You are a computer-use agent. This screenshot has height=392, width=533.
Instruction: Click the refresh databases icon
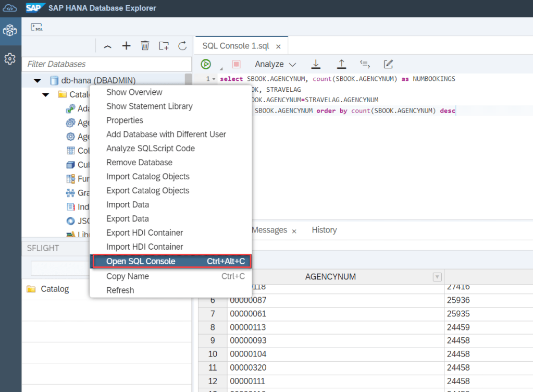pyautogui.click(x=182, y=46)
